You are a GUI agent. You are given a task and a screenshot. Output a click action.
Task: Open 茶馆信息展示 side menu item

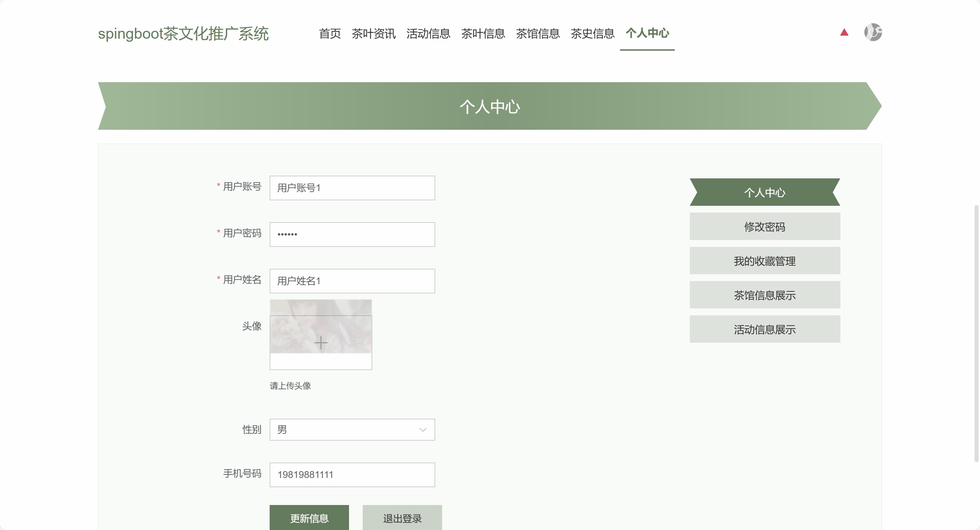point(765,295)
